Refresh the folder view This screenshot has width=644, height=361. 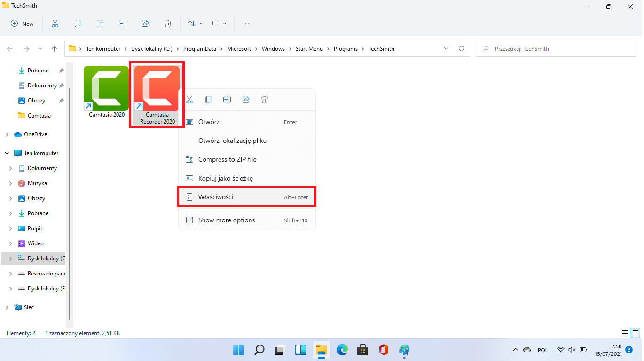coord(462,48)
